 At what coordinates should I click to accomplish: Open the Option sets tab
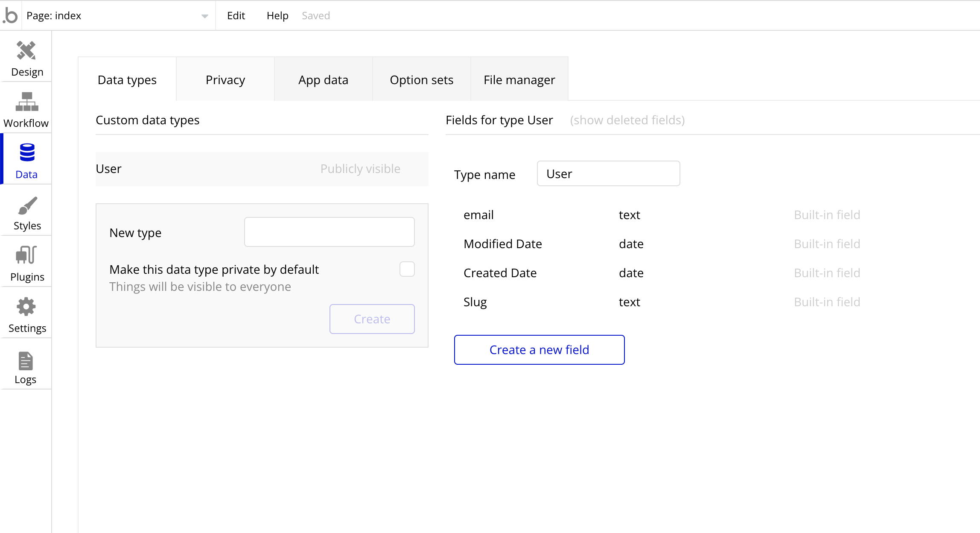[x=421, y=80]
